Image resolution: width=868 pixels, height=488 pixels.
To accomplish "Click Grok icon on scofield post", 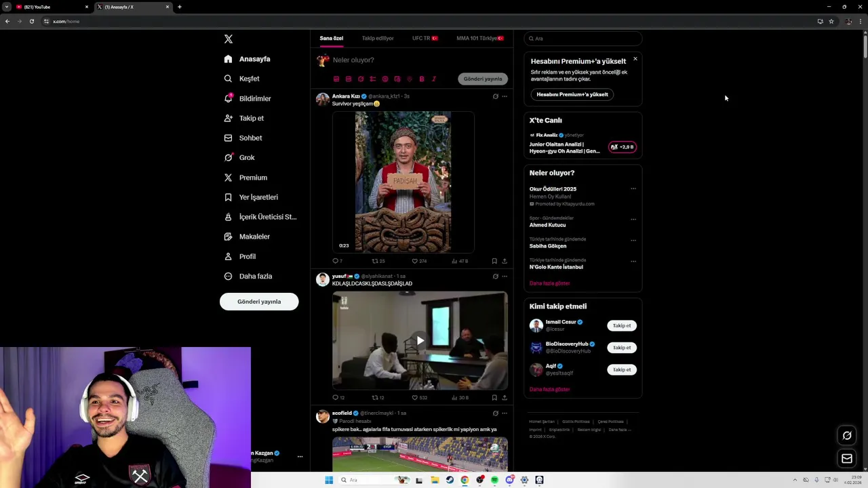I will click(496, 413).
